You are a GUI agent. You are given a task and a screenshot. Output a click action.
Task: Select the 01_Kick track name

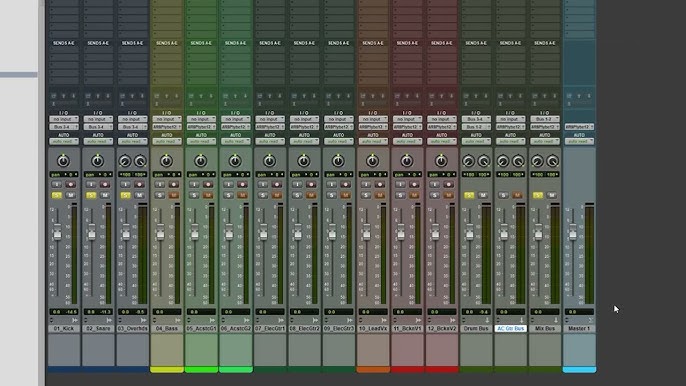(63, 328)
